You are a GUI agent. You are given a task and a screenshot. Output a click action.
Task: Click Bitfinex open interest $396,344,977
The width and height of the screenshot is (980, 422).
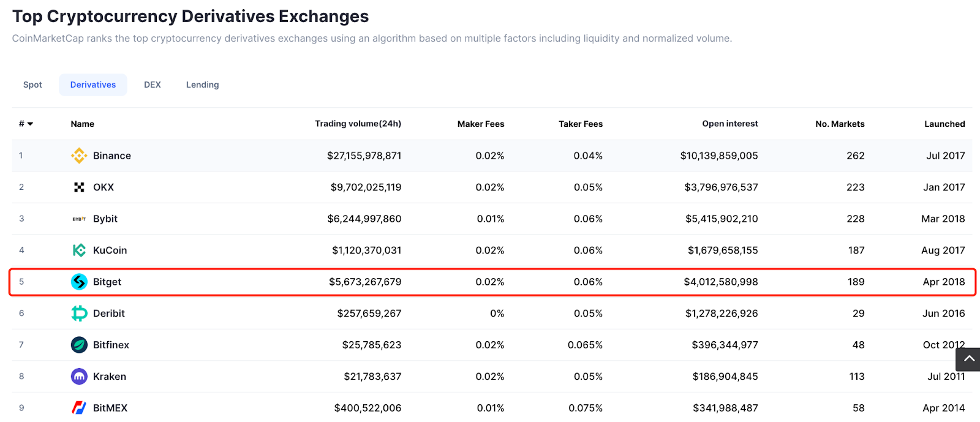725,345
